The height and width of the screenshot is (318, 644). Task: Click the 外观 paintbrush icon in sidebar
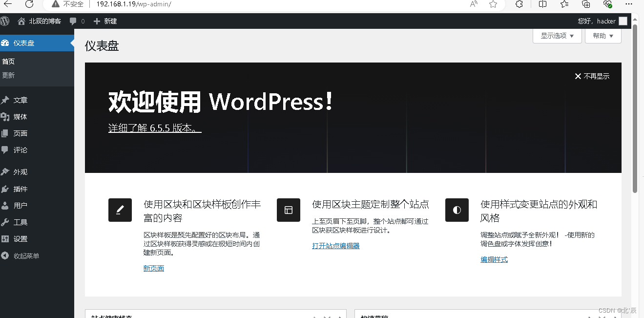click(x=5, y=172)
